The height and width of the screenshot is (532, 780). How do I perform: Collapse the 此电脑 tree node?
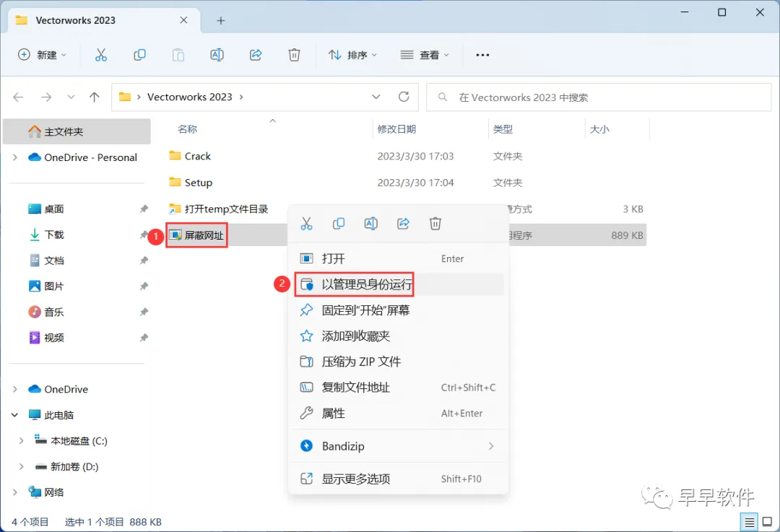click(15, 414)
